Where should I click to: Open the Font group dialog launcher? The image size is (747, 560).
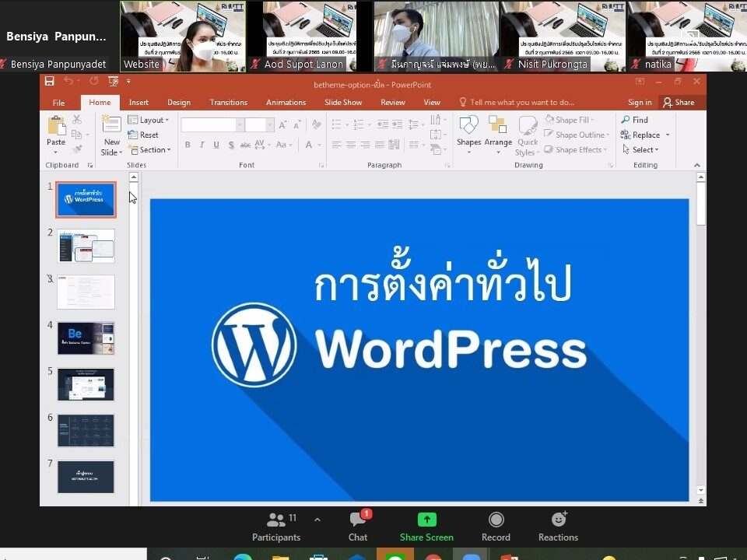click(x=321, y=165)
